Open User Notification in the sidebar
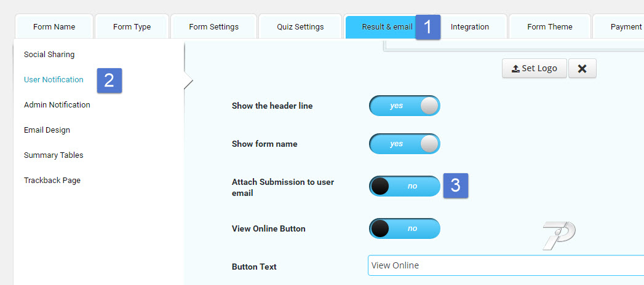 [x=54, y=80]
